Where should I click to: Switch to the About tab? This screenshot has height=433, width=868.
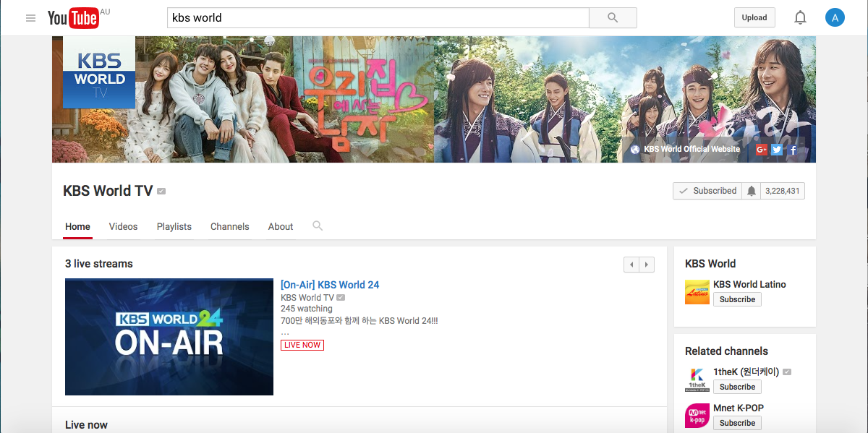(281, 226)
